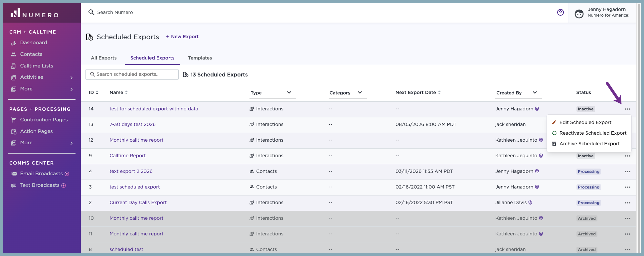
Task: Open the 'text export 2 2026' link
Action: [x=131, y=172]
